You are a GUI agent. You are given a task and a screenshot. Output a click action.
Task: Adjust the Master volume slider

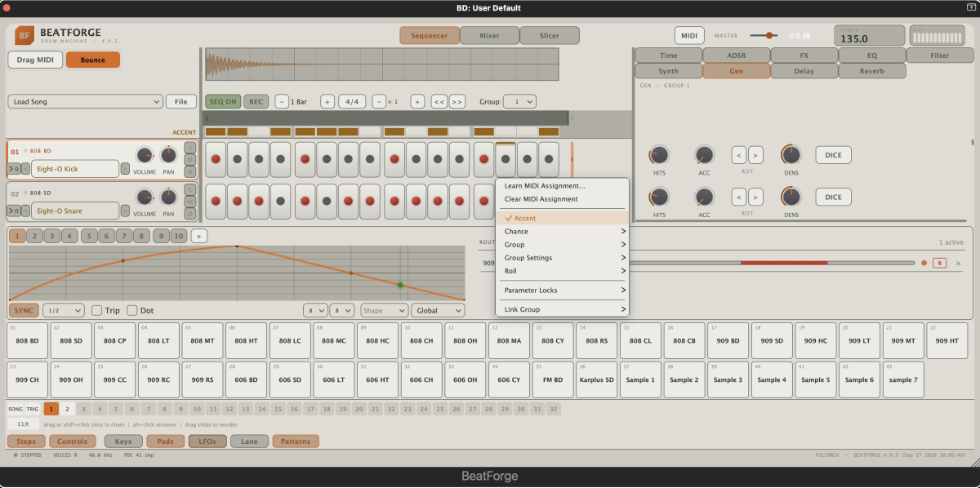pyautogui.click(x=765, y=35)
